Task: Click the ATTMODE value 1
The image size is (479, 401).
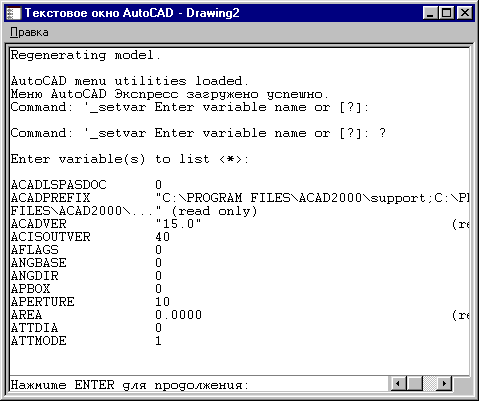Action: click(x=158, y=341)
